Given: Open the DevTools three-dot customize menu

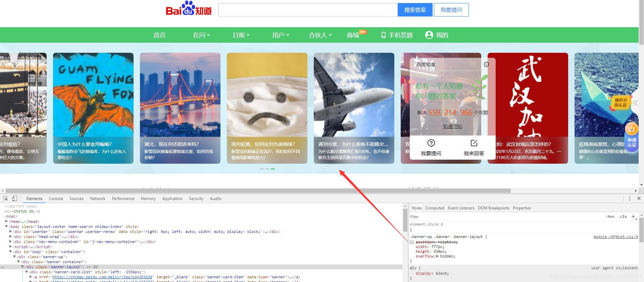Looking at the screenshot, I should (x=630, y=199).
